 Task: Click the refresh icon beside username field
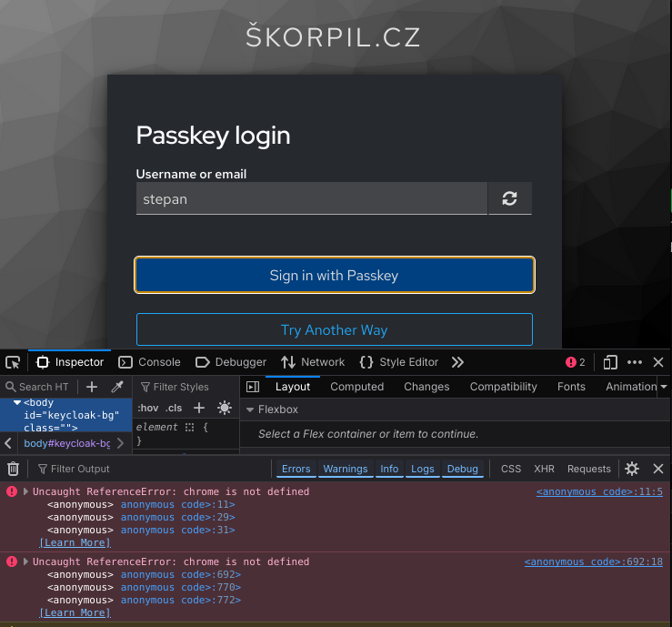point(509,198)
